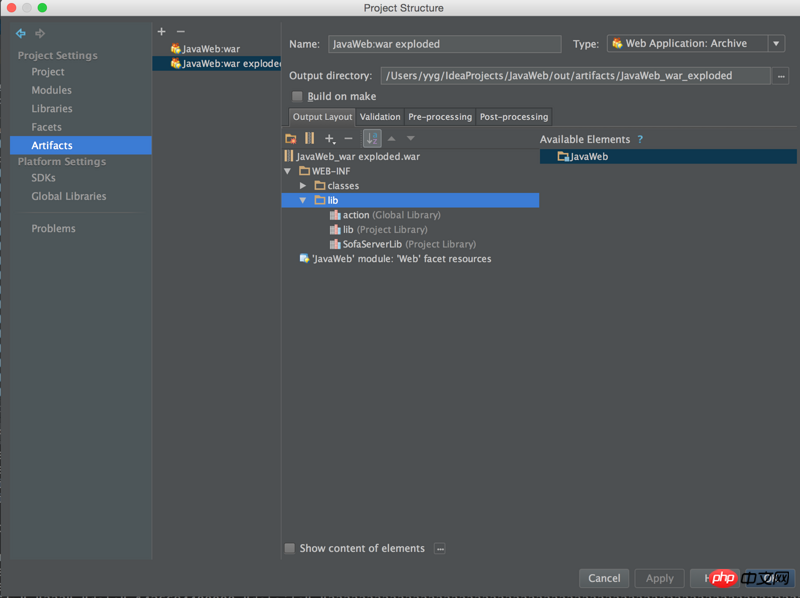
Task: Click the Apply button
Action: point(659,579)
